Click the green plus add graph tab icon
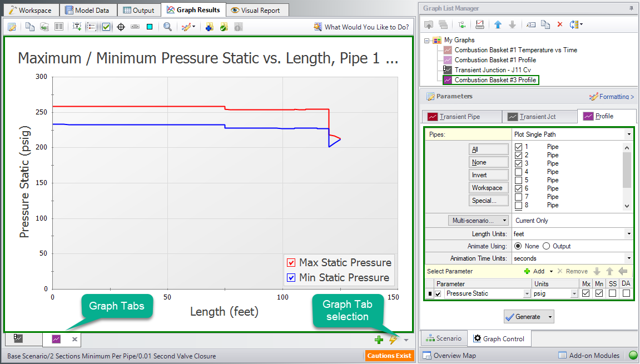This screenshot has width=640, height=364. (379, 340)
